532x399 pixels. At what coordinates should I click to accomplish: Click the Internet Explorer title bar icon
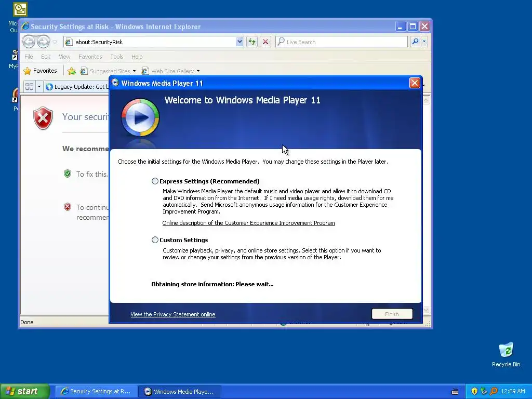[25, 26]
